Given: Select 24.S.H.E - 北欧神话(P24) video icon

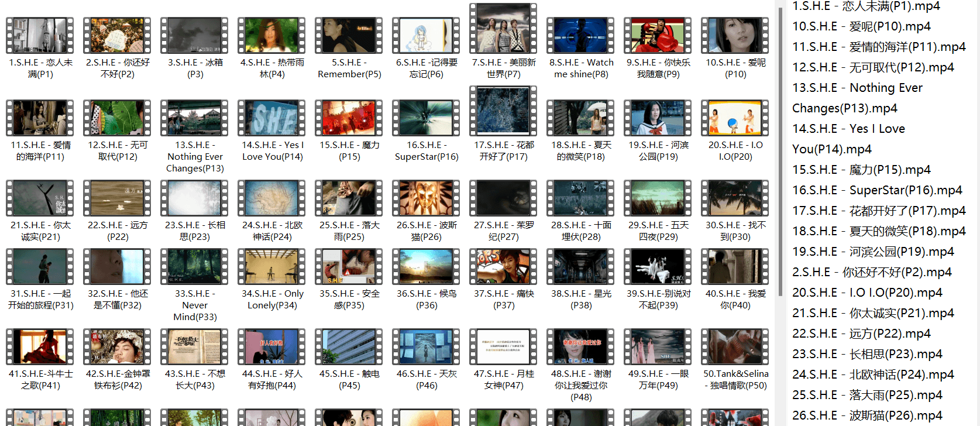Looking at the screenshot, I should click(271, 198).
